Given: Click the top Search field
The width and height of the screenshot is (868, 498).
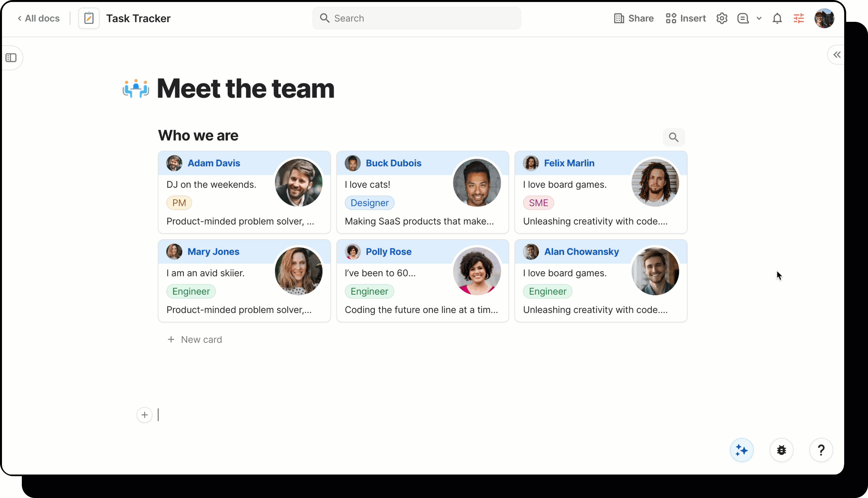Looking at the screenshot, I should click(416, 18).
